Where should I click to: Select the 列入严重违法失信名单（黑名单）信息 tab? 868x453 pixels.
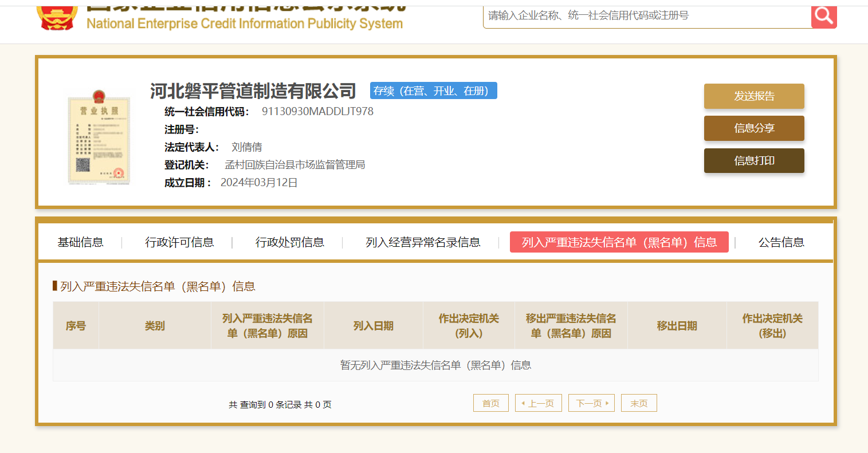(619, 242)
